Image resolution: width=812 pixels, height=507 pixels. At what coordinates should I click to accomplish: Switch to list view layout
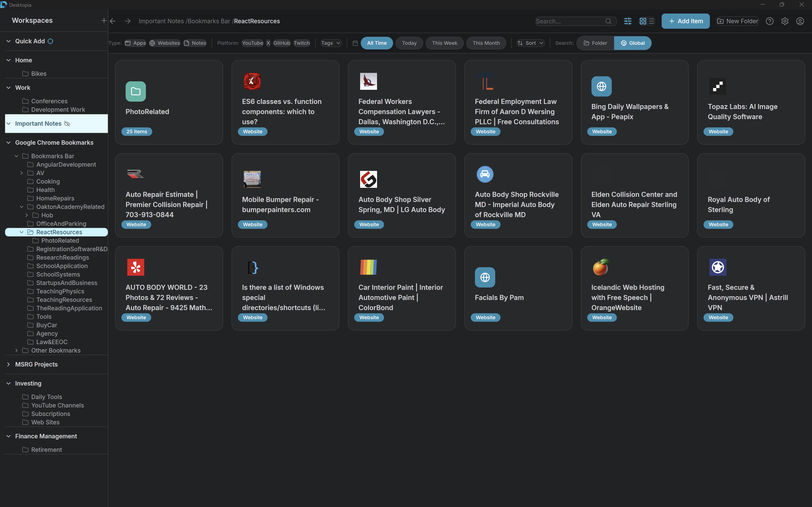pyautogui.click(x=651, y=21)
